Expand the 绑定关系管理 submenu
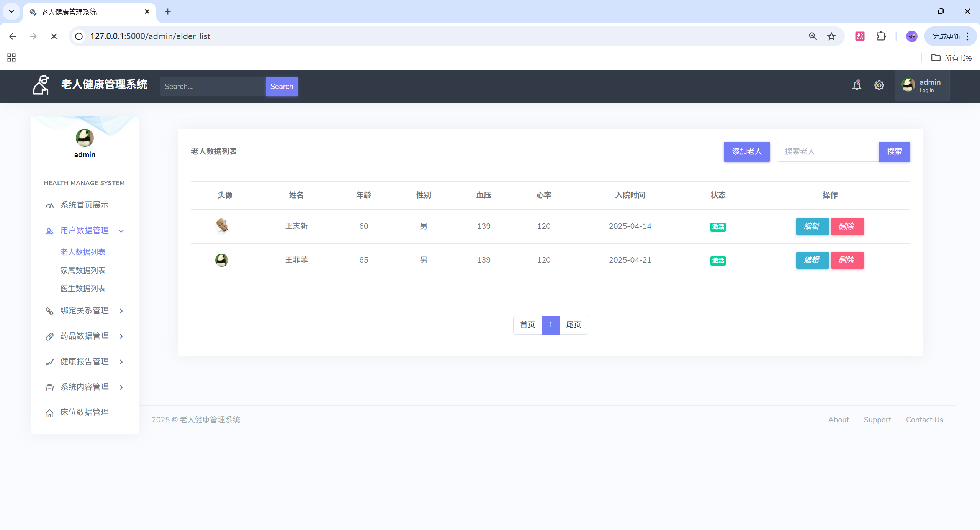980x530 pixels. click(121, 311)
